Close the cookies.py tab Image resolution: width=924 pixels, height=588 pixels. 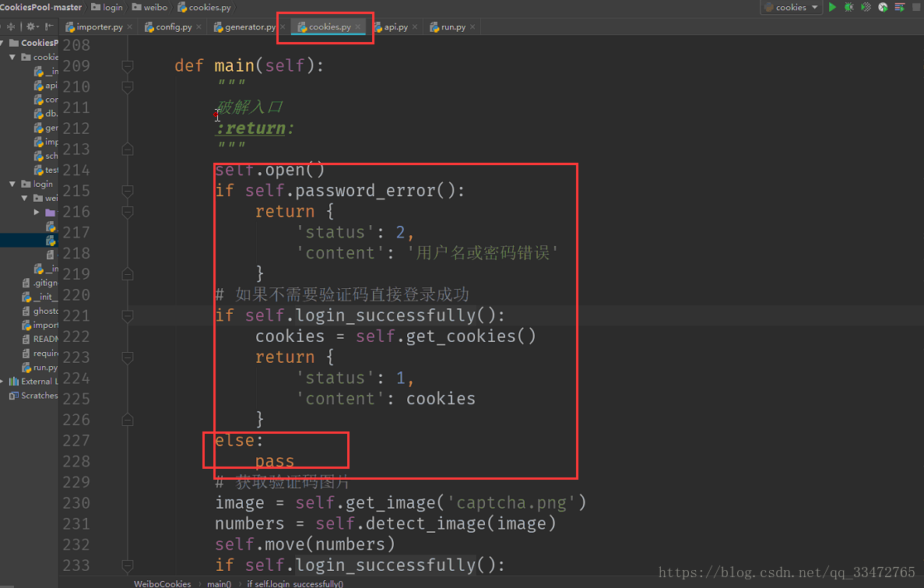[358, 27]
